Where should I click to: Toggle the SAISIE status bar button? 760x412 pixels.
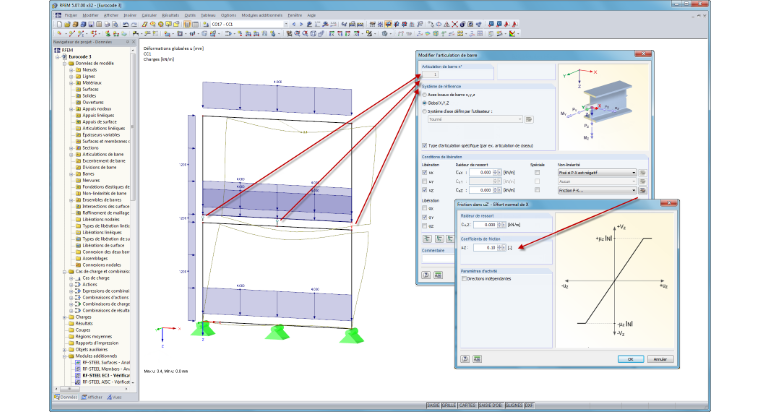point(434,405)
